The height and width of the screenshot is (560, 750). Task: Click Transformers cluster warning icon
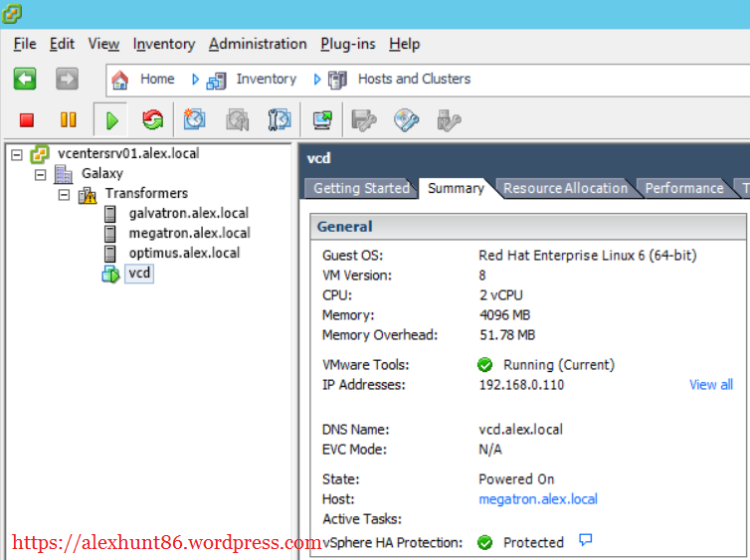pyautogui.click(x=88, y=195)
